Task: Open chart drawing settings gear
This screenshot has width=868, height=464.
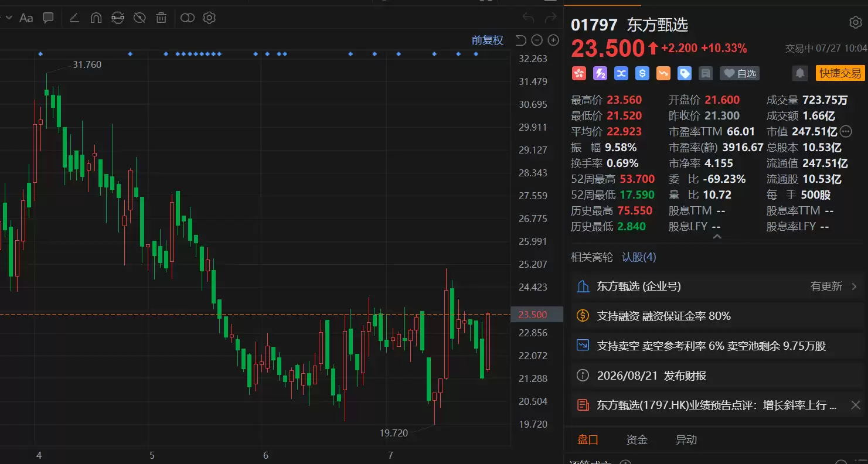Action: point(209,18)
